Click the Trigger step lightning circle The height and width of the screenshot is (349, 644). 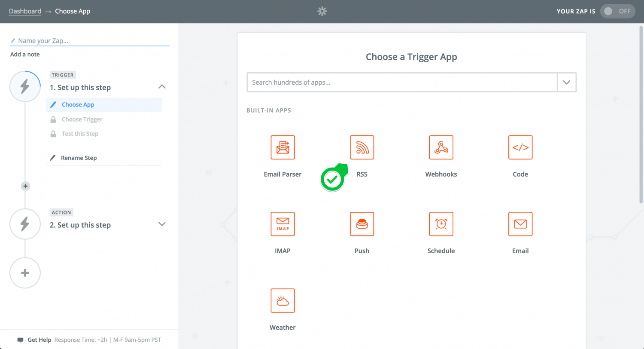pyautogui.click(x=25, y=86)
